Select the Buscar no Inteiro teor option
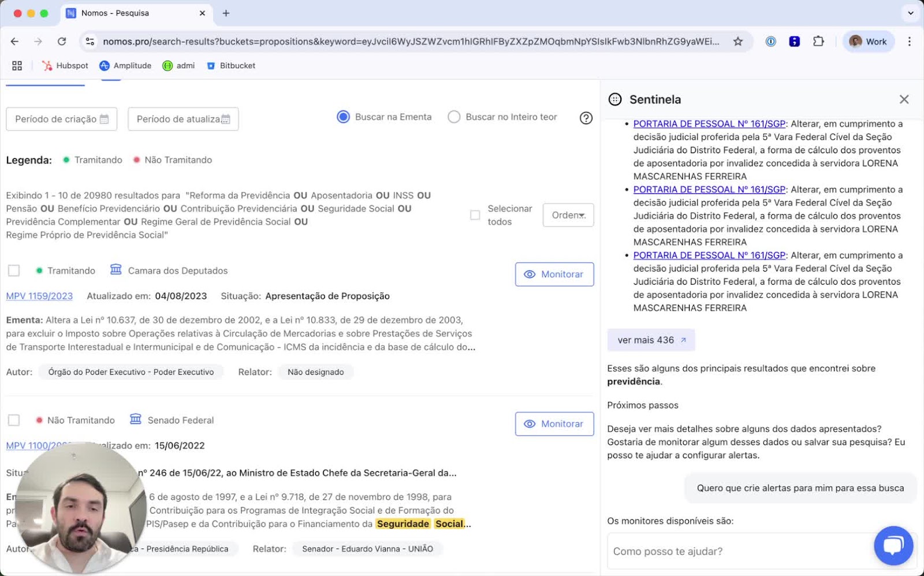Screen dimensions: 924x576 [454, 117]
